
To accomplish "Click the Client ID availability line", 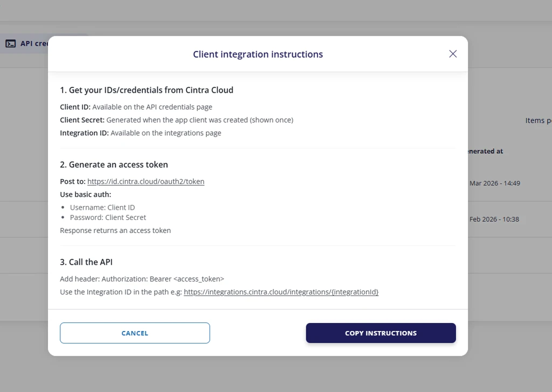I will click(136, 107).
